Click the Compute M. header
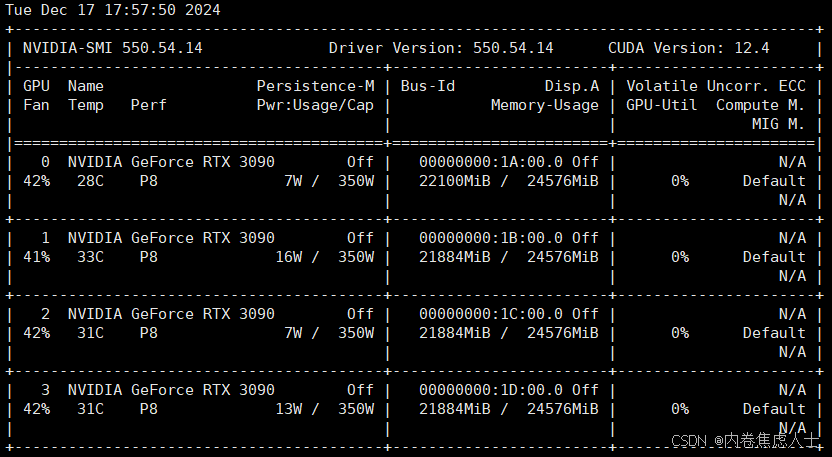The width and height of the screenshot is (832, 457). pyautogui.click(x=760, y=105)
